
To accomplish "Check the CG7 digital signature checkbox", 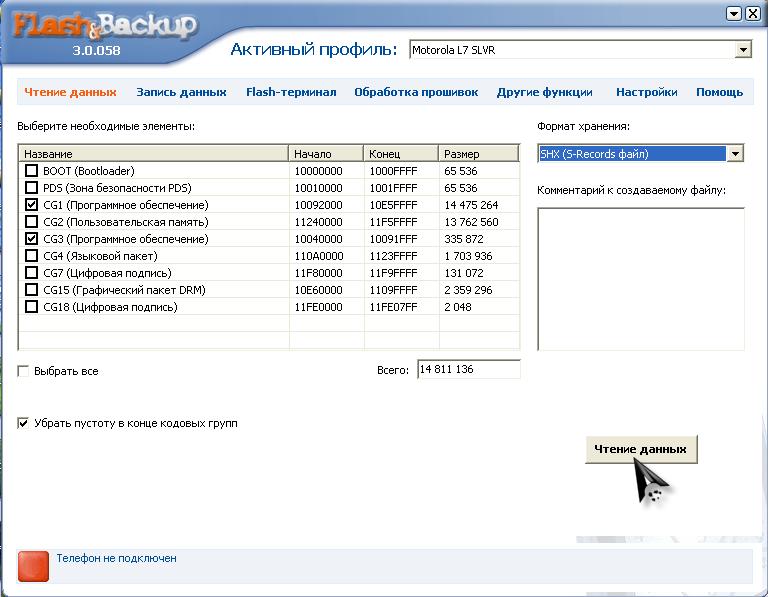I will click(31, 272).
